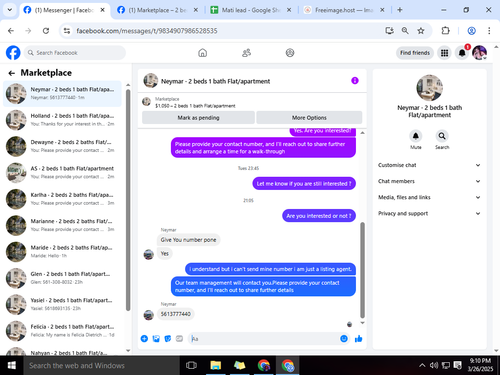Open the Felicia conversation
This screenshot has width=500, height=375.
[x=62, y=330]
